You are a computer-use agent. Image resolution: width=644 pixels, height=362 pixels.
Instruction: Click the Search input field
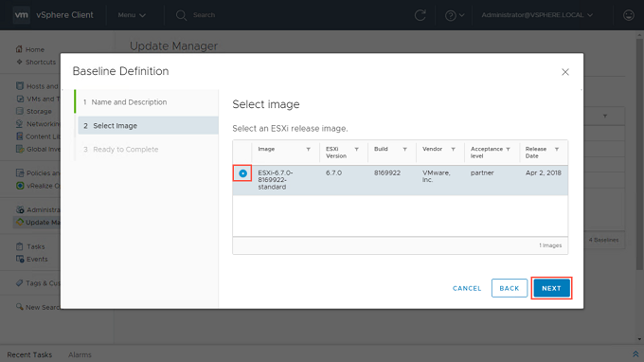(204, 15)
